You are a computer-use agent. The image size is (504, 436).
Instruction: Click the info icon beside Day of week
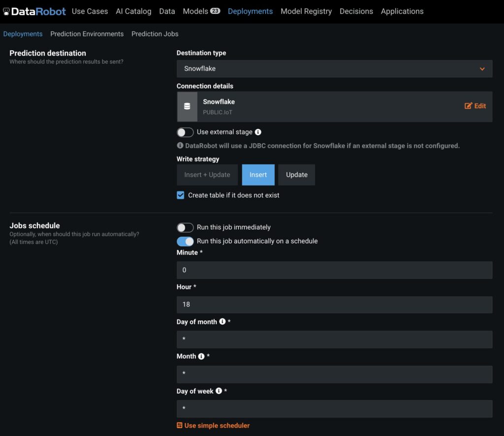(x=219, y=391)
